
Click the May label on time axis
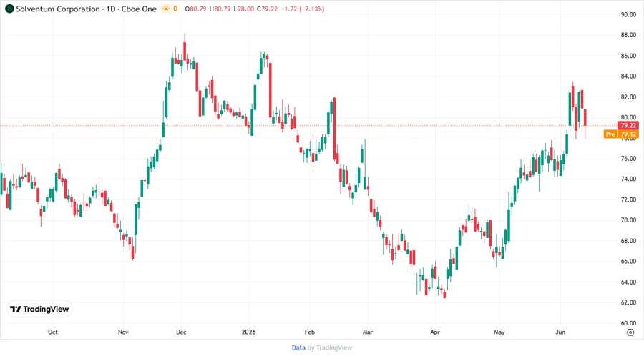click(x=499, y=332)
